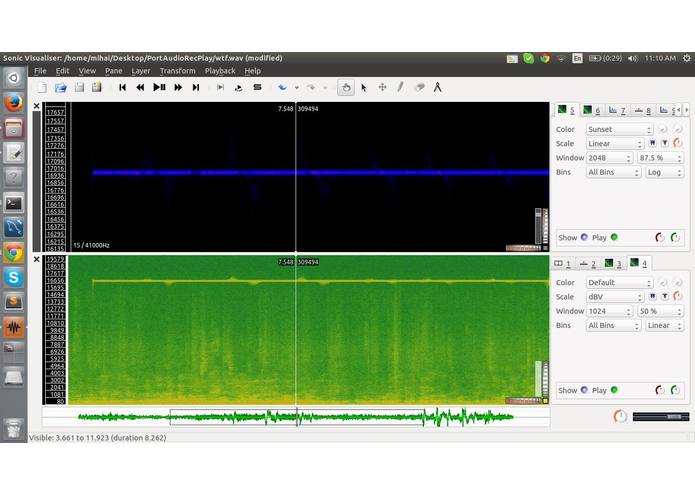Viewport: 695px width, 494px height.
Task: Click the blue Undo arrow
Action: click(282, 87)
